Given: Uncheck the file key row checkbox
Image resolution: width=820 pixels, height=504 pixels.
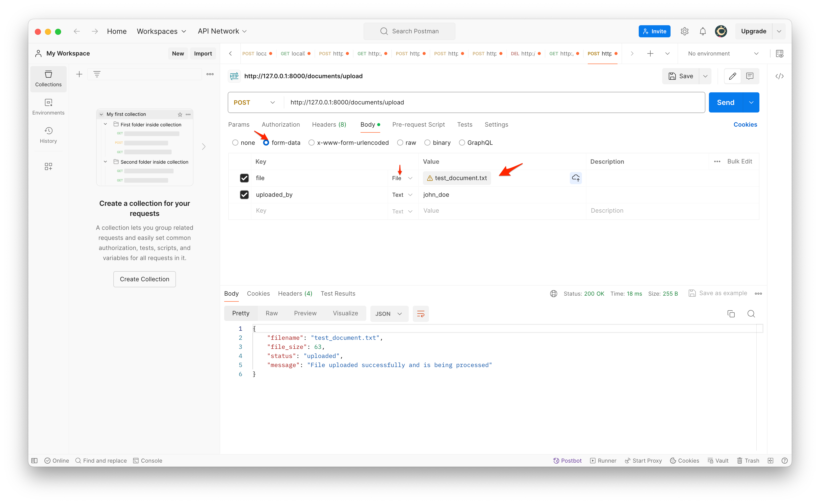Looking at the screenshot, I should (244, 178).
